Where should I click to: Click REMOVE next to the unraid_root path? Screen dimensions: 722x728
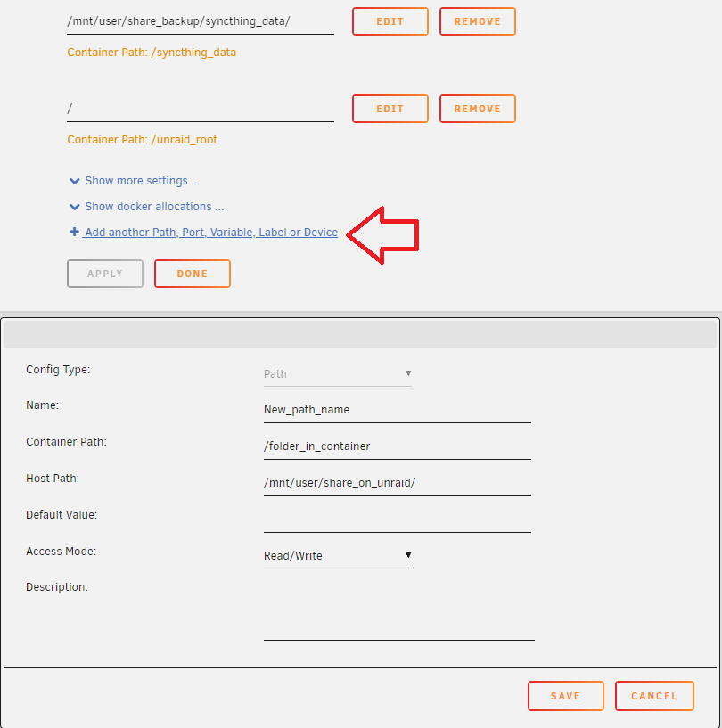pyautogui.click(x=477, y=108)
